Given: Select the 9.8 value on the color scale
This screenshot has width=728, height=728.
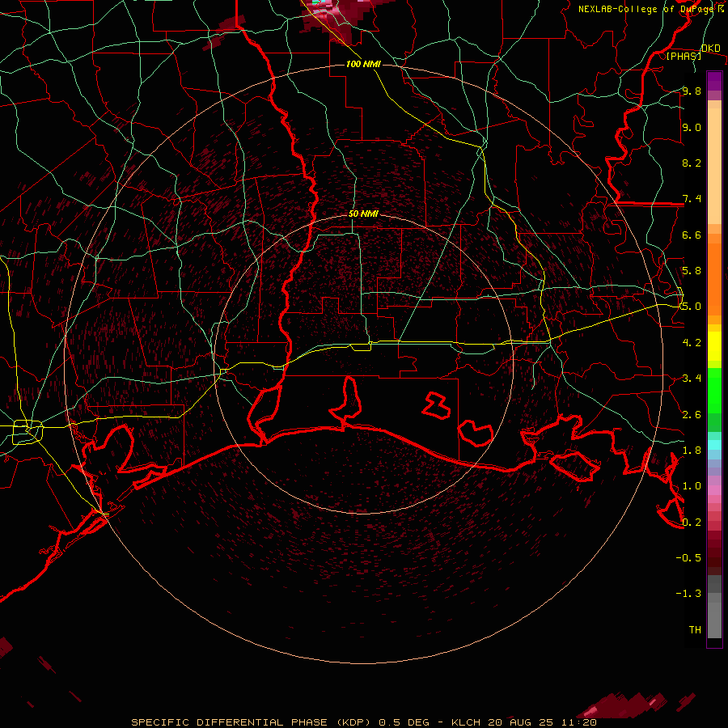Looking at the screenshot, I should pyautogui.click(x=692, y=91).
